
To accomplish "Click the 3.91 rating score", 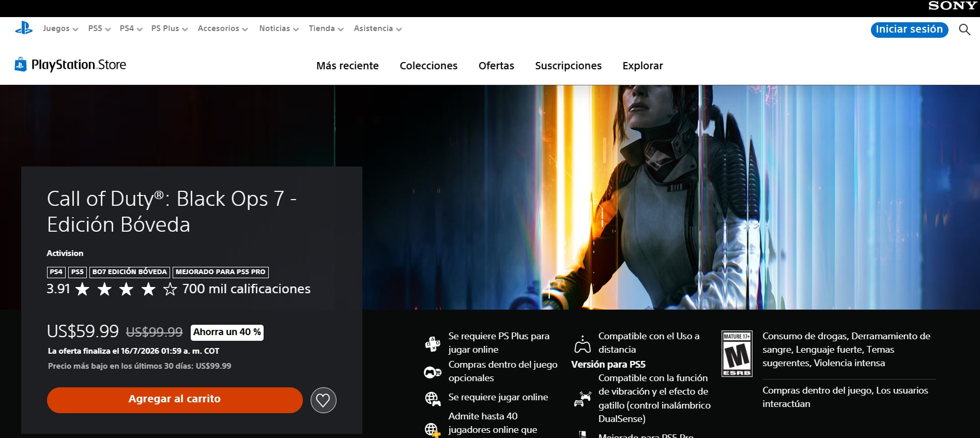I will [x=58, y=289].
